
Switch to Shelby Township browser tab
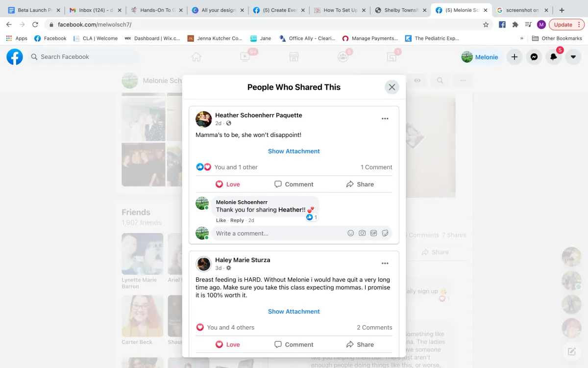click(399, 10)
